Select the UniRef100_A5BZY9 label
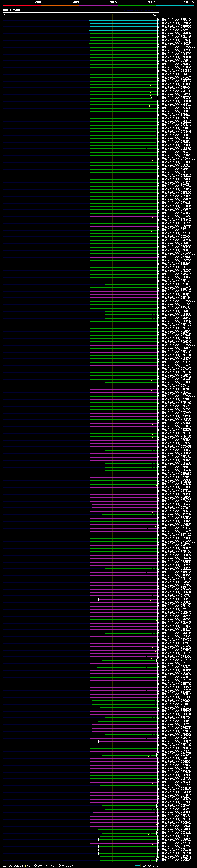The height and width of the screenshot is (868, 197). pos(177,406)
